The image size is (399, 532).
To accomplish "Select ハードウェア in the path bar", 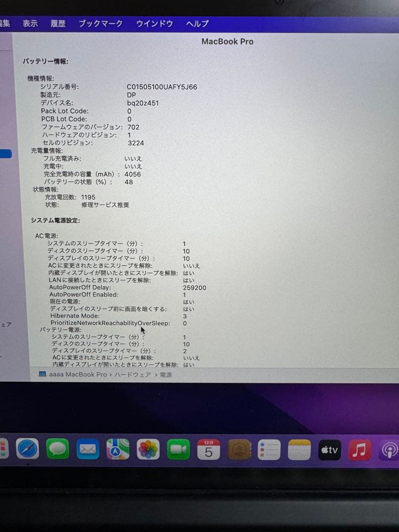I will point(133,374).
